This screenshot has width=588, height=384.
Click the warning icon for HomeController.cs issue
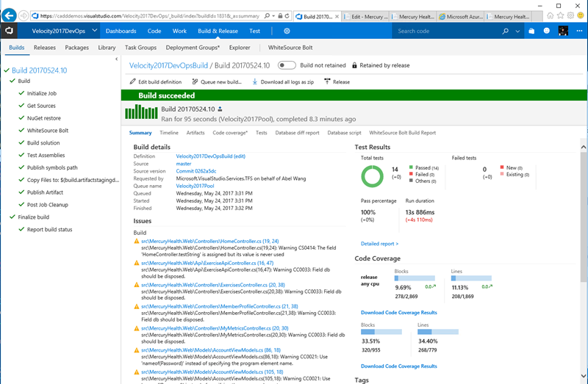(x=137, y=242)
